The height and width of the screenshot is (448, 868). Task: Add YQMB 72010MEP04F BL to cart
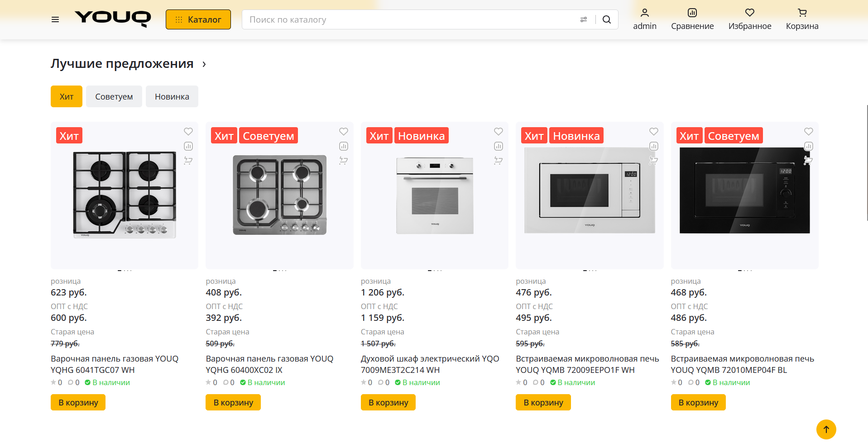pyautogui.click(x=698, y=402)
